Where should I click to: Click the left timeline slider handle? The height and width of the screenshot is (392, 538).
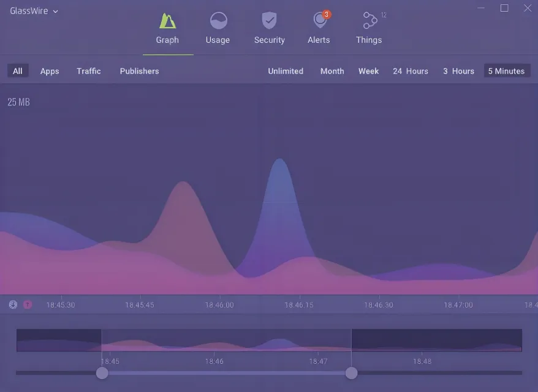[102, 373]
